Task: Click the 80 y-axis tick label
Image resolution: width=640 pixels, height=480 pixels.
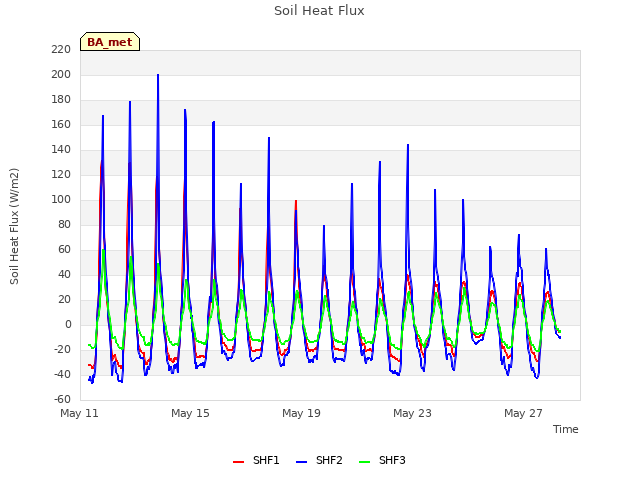Action: click(x=64, y=224)
